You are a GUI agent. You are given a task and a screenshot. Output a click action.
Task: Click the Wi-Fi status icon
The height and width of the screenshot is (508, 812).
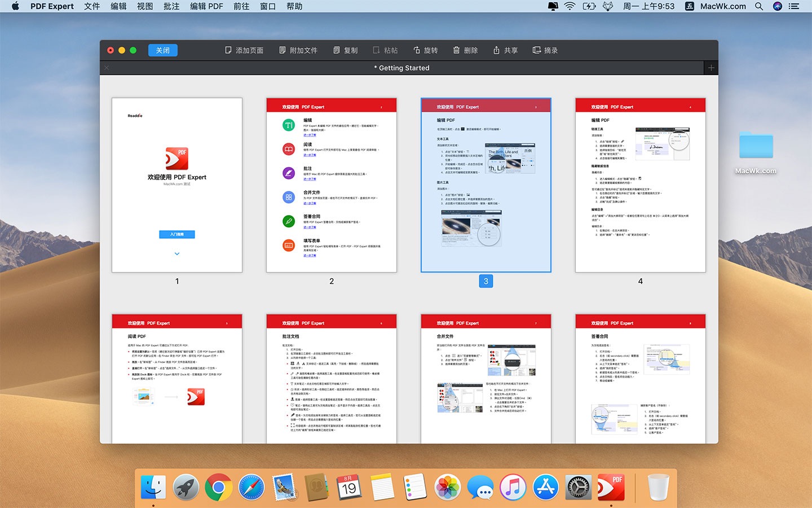coord(570,6)
